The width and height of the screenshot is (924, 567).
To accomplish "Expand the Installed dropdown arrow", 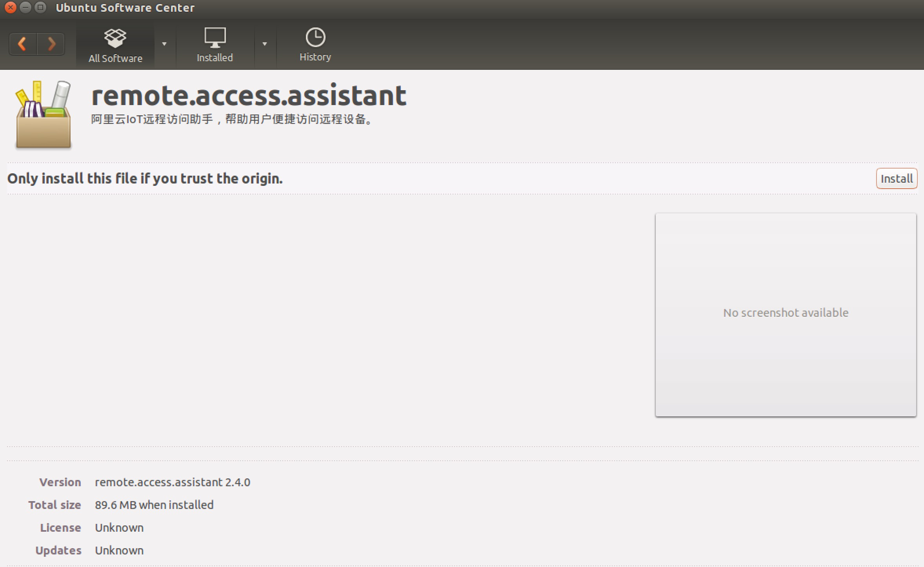I will (x=265, y=44).
